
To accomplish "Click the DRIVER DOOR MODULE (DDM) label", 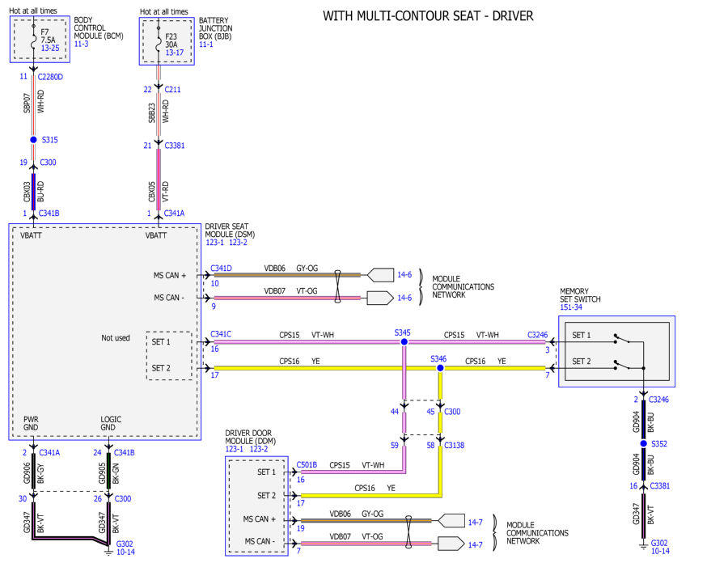I will [x=250, y=437].
